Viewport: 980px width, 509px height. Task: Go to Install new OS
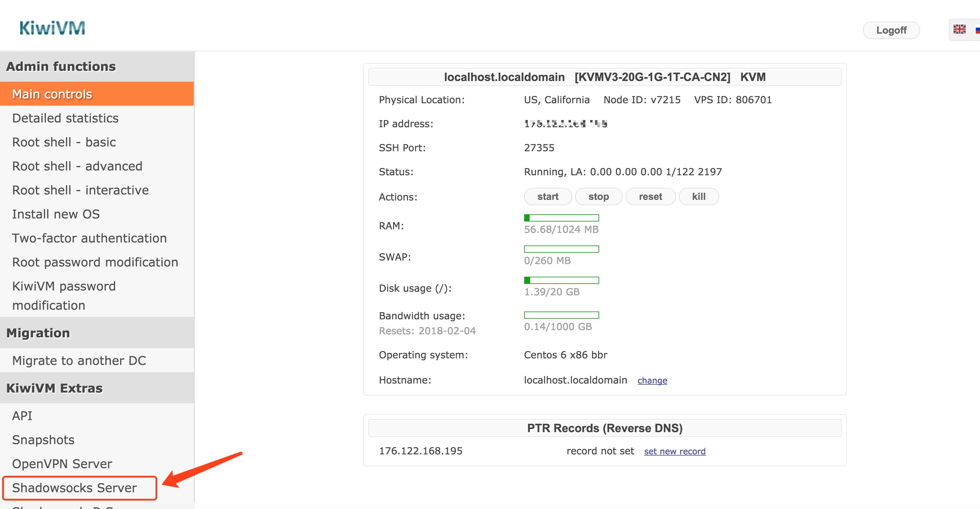(x=56, y=214)
